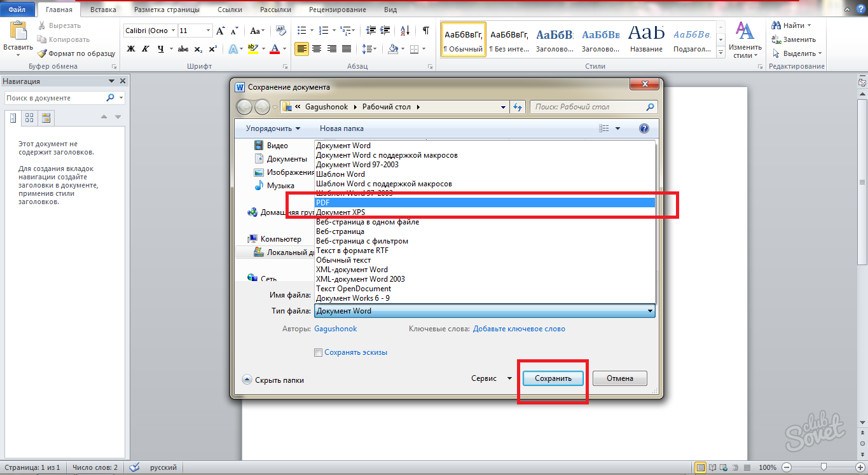Open the font size dropdown
Viewport: 868px width, 475px height.
pos(208,31)
